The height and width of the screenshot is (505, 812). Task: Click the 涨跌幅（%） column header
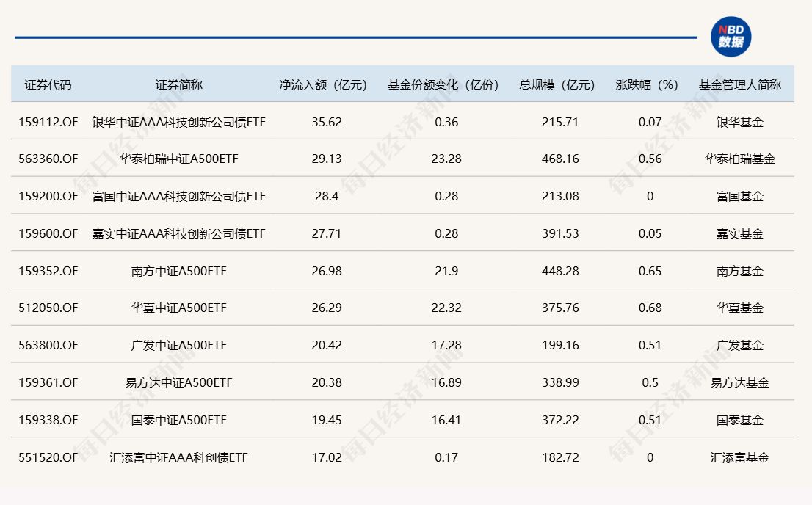[x=647, y=84]
